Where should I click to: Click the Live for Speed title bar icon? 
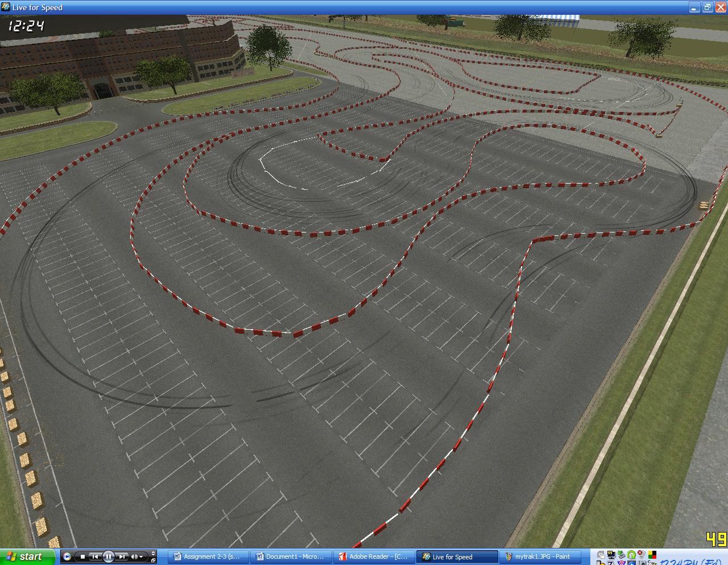6,7
